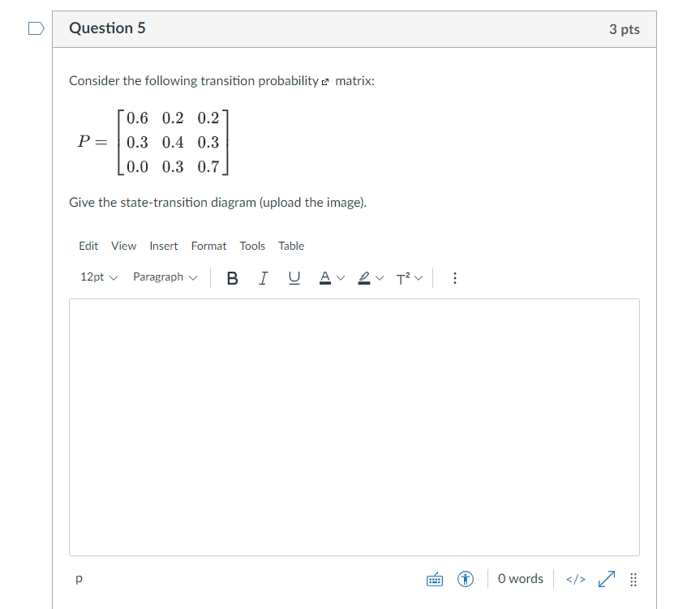Toggle superscript formatting
The width and height of the screenshot is (700, 609).
[x=406, y=278]
